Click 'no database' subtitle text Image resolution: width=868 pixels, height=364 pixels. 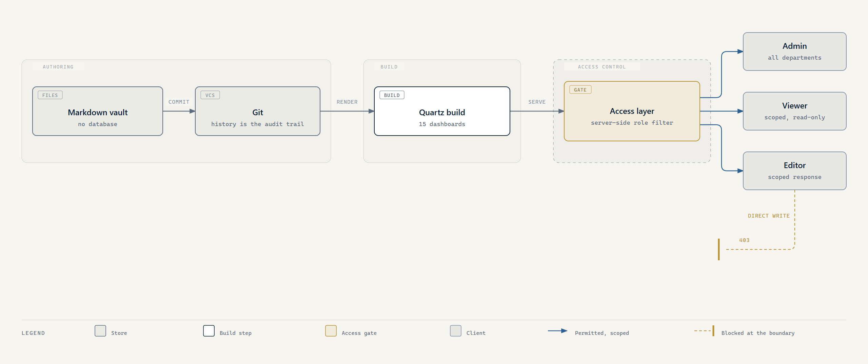click(x=98, y=124)
